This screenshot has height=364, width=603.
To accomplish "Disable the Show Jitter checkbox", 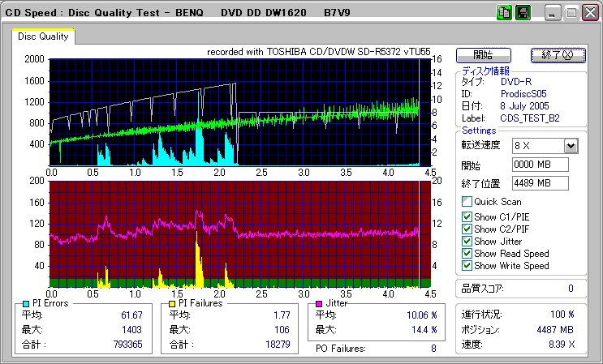I will coord(467,242).
